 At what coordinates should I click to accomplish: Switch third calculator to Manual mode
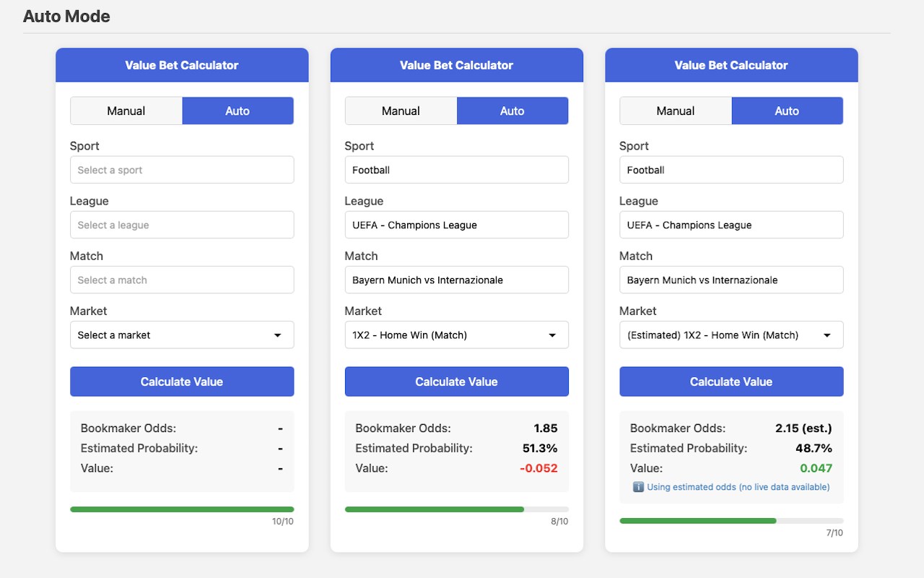coord(675,111)
